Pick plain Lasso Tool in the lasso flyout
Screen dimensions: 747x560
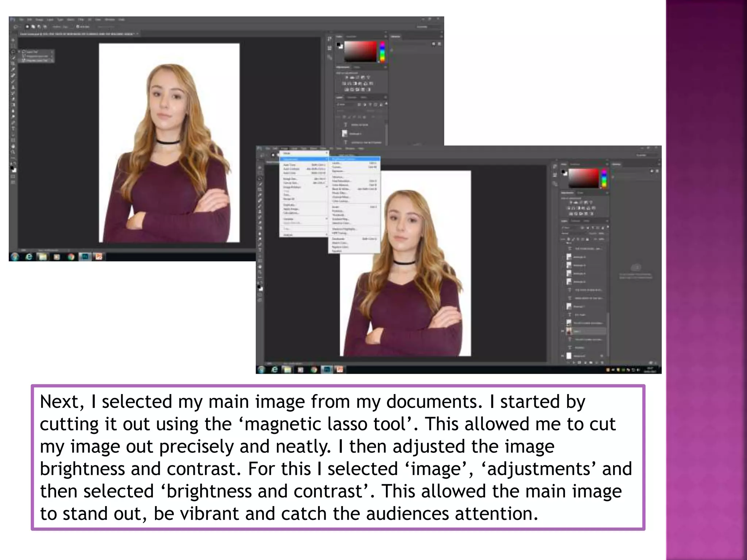coord(36,52)
